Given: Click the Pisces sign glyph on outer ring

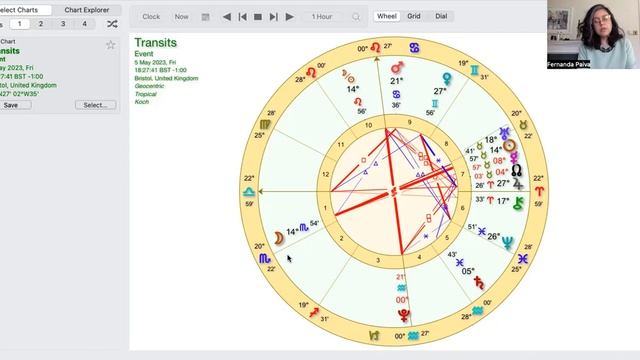Looking at the screenshot, I should 523,259.
